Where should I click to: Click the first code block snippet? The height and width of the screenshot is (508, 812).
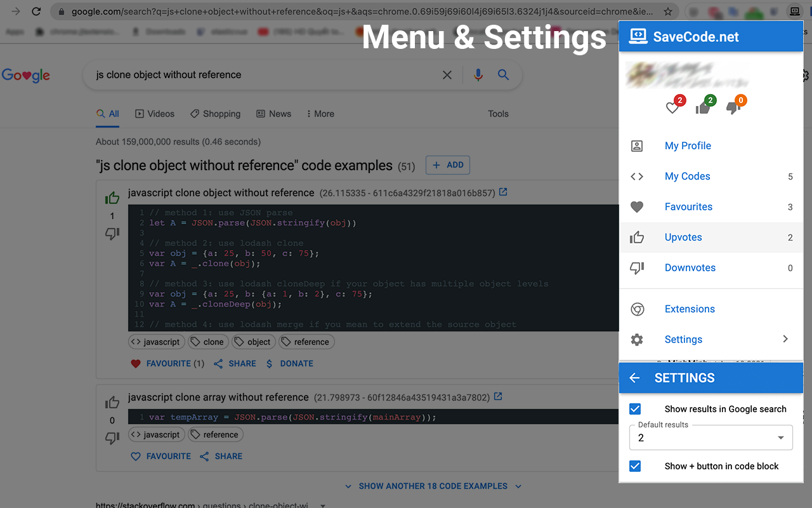tap(373, 268)
